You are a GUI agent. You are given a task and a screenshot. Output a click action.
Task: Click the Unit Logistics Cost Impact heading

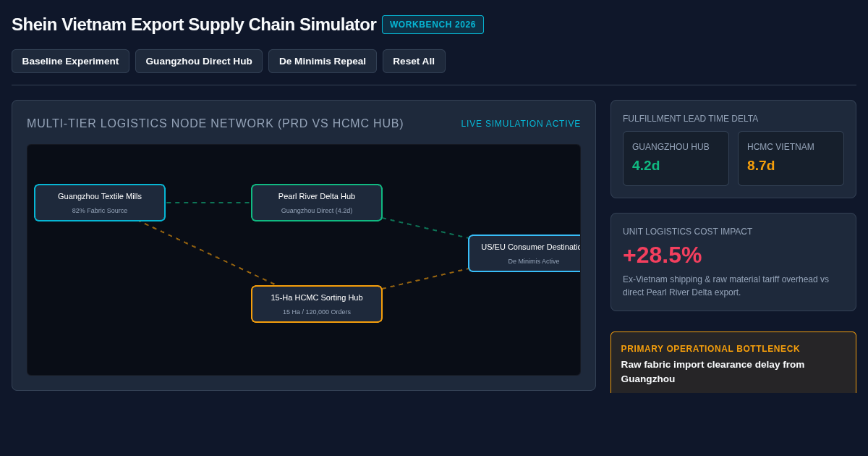point(687,232)
